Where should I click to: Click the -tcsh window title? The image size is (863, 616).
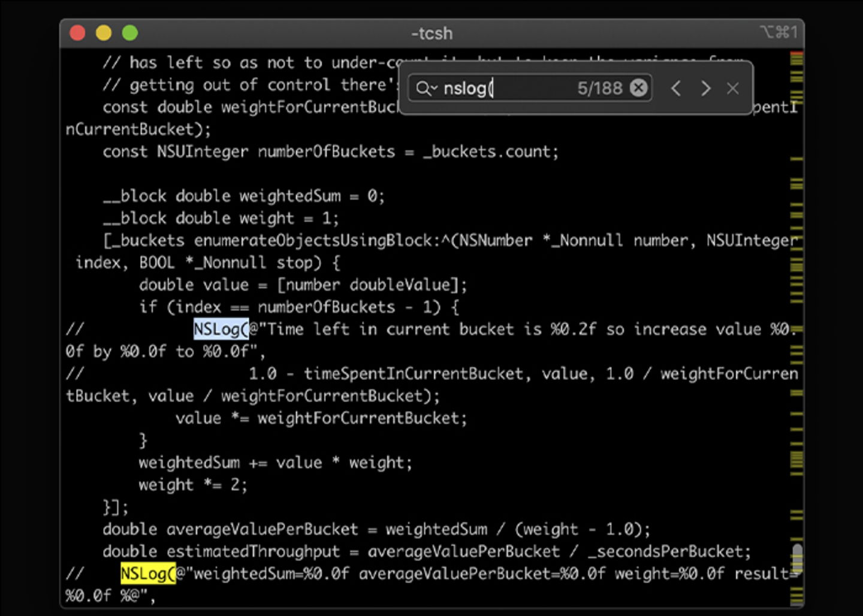coord(431,33)
